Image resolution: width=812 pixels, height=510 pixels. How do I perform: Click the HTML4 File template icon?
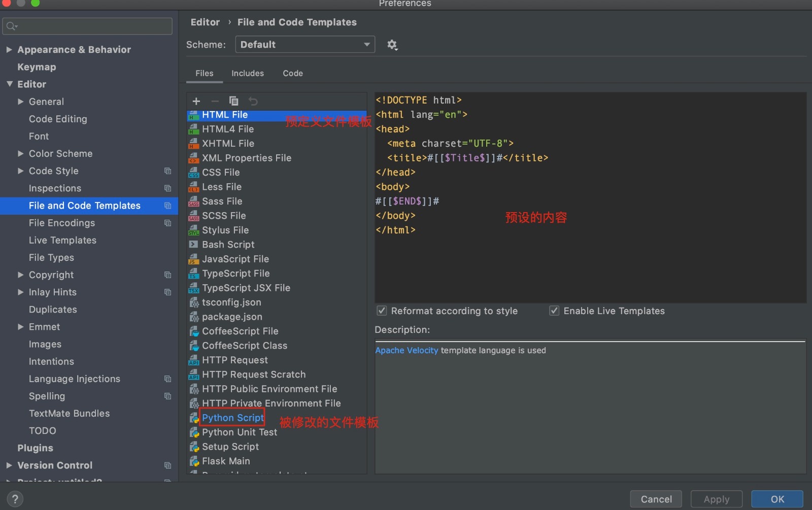point(193,129)
